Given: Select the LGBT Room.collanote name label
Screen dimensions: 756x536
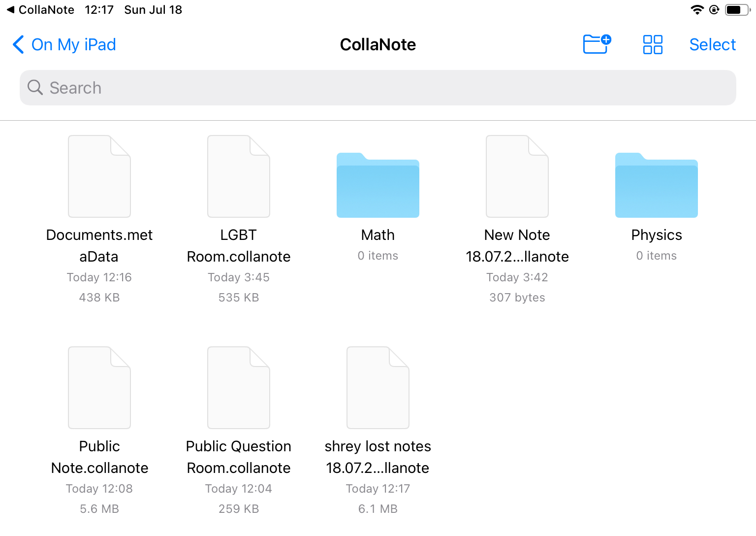Looking at the screenshot, I should point(239,245).
